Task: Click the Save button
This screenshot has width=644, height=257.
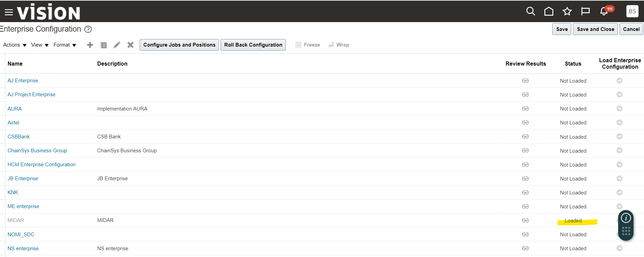Action: point(562,29)
